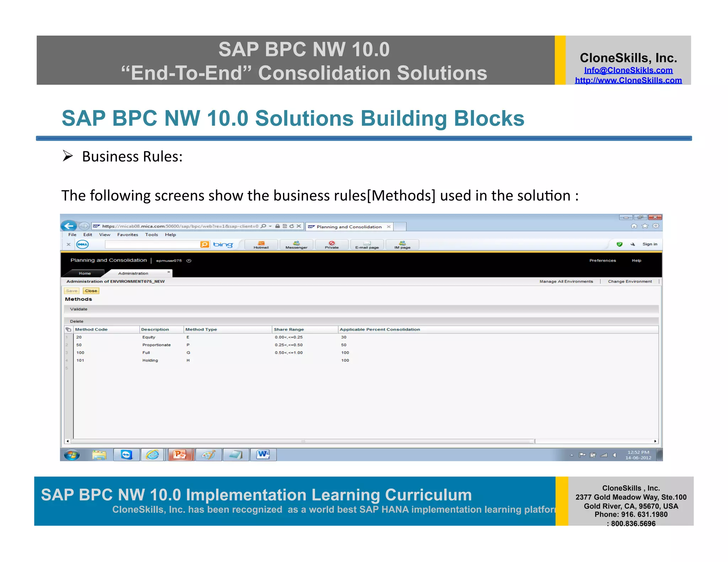Click the Windows Start orb

72,455
